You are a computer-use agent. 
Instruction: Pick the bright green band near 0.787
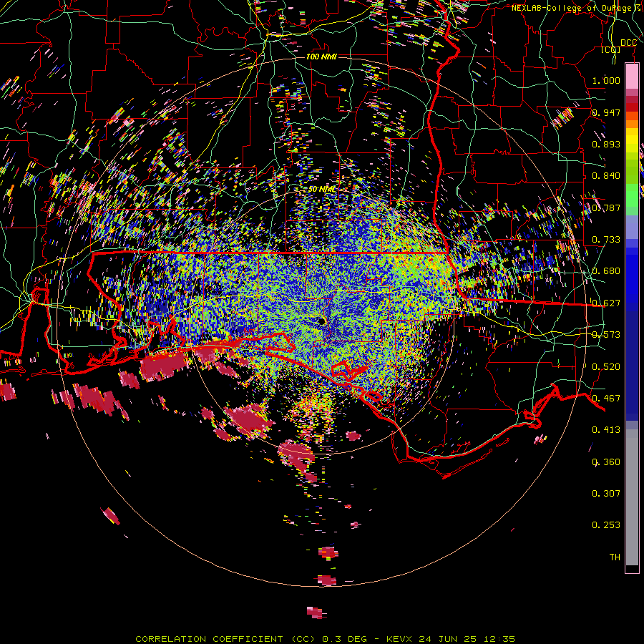632,195
